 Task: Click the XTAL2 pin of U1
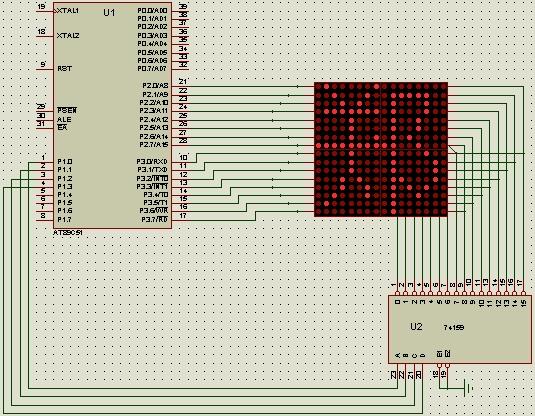point(68,35)
